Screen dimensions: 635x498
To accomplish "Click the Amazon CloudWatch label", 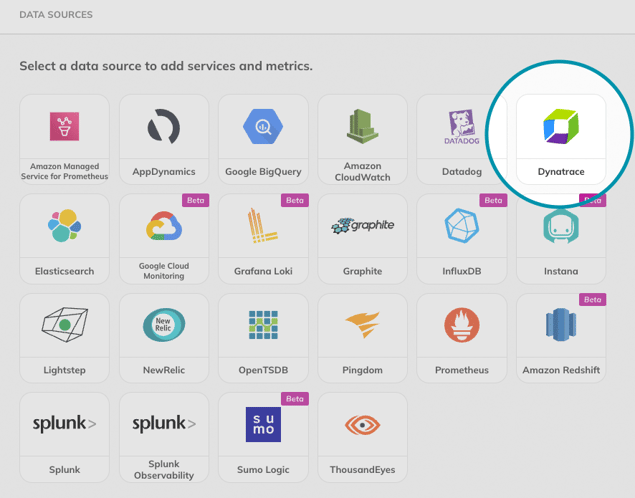I will [362, 172].
